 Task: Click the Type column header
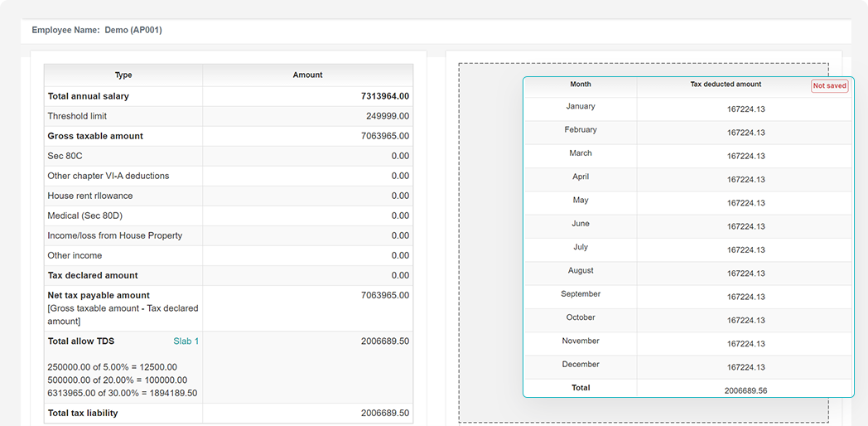pyautogui.click(x=123, y=75)
